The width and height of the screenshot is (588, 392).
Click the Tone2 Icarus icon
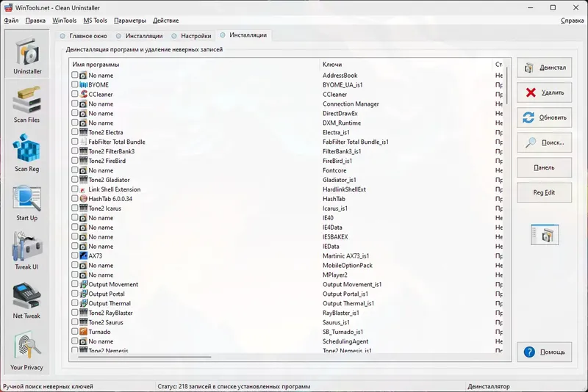(84, 208)
